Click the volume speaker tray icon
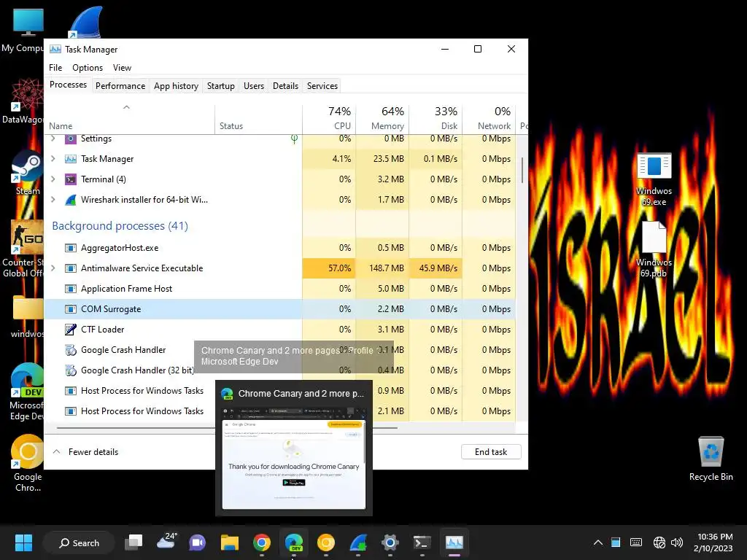The image size is (747, 560). [676, 542]
